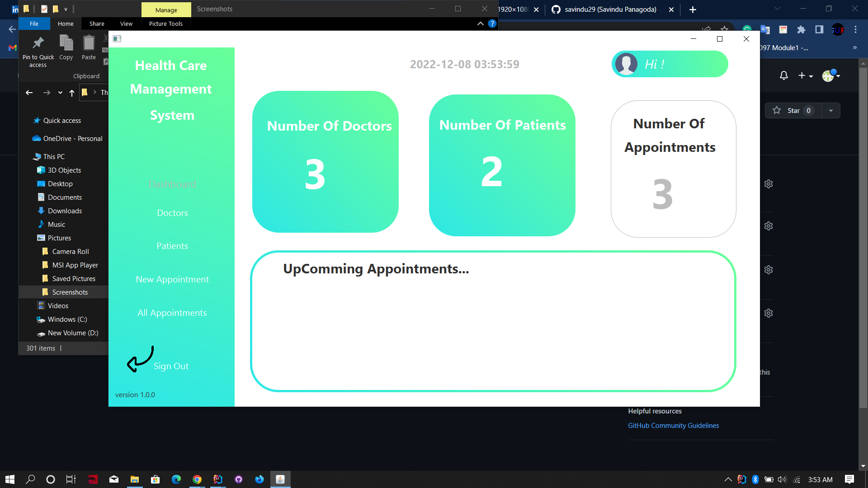Open the Share ribbon tab
This screenshot has width=868, height=488.
[x=97, y=23]
